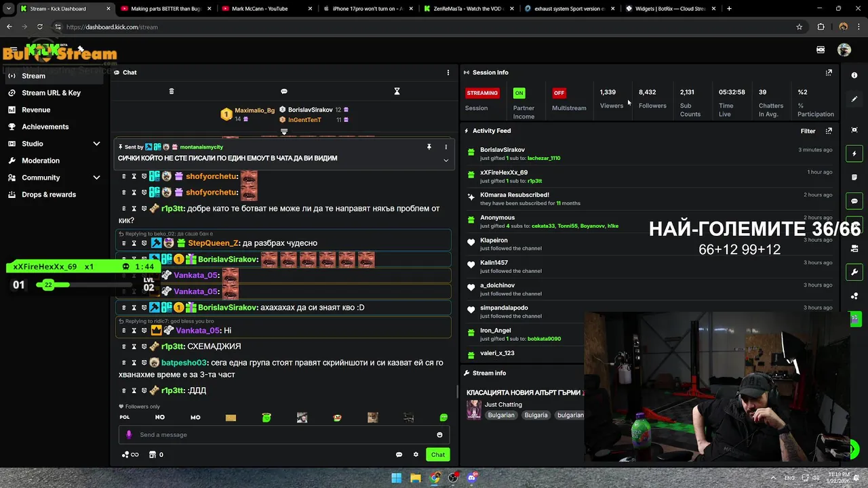Viewport: 868px width, 488px height.
Task: Toggle chat bubble widget in right sidebar
Action: [x=854, y=201]
